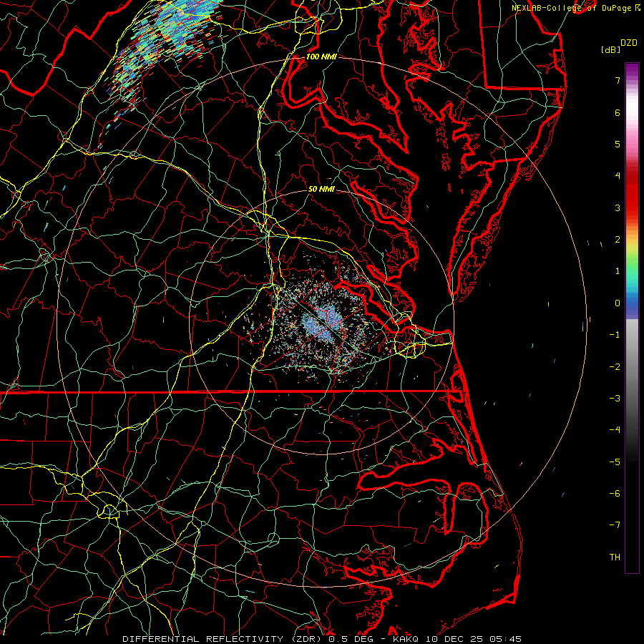Click the 50 NMI range ring label
644x644 pixels.
click(x=321, y=190)
